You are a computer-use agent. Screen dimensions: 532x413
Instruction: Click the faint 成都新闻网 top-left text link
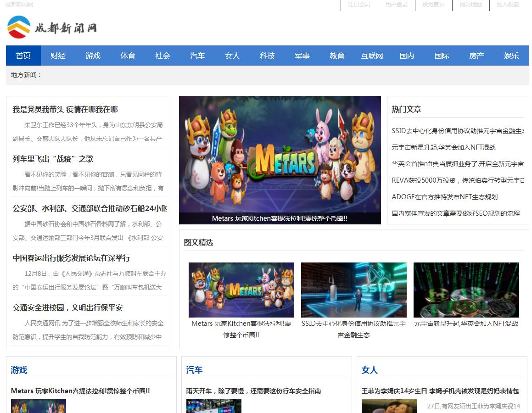point(20,5)
